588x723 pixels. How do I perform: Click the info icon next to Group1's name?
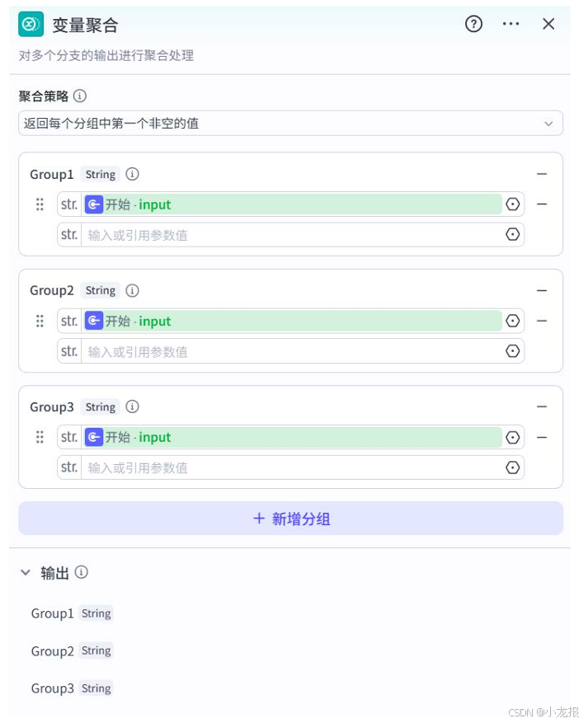click(x=132, y=174)
